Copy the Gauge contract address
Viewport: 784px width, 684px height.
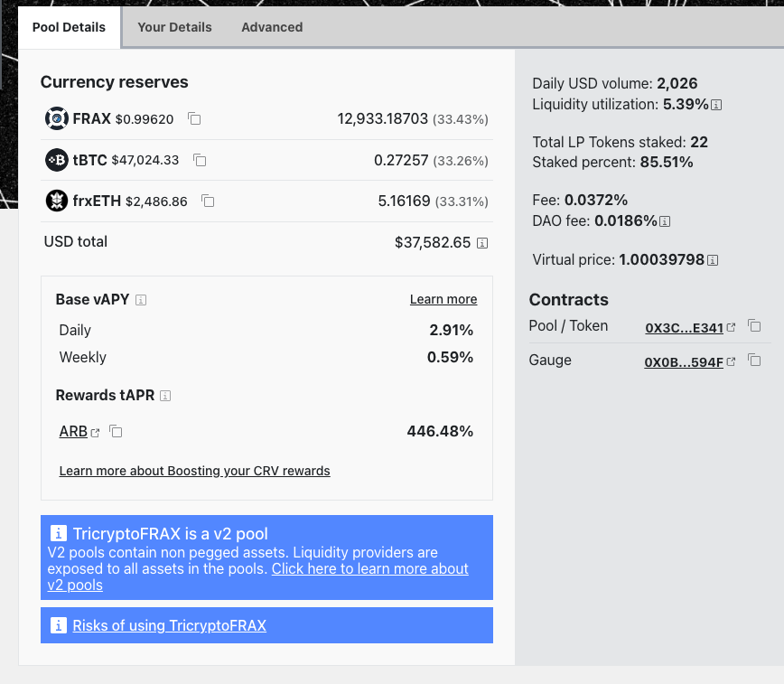(754, 360)
